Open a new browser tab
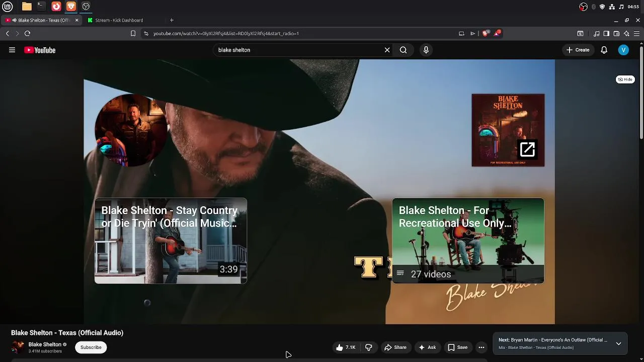This screenshot has width=644, height=362. 172,20
